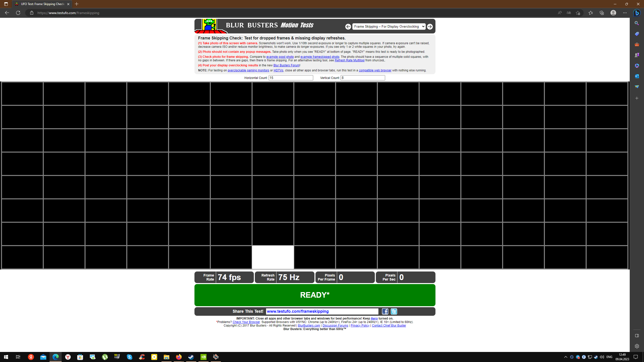This screenshot has height=362, width=644.
Task: Click the Vertical Count field
Action: (x=363, y=78)
